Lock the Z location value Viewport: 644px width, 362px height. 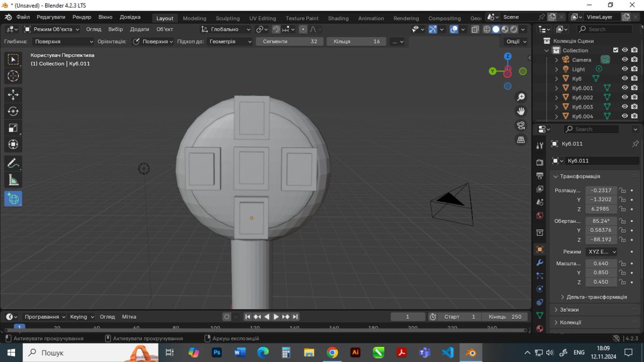click(623, 209)
